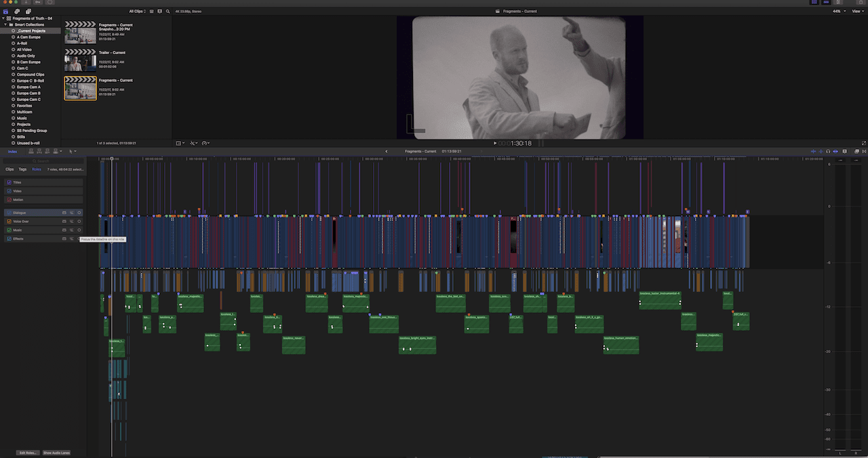Open the Photos and Audio sidebar
868x458 pixels.
(17, 12)
